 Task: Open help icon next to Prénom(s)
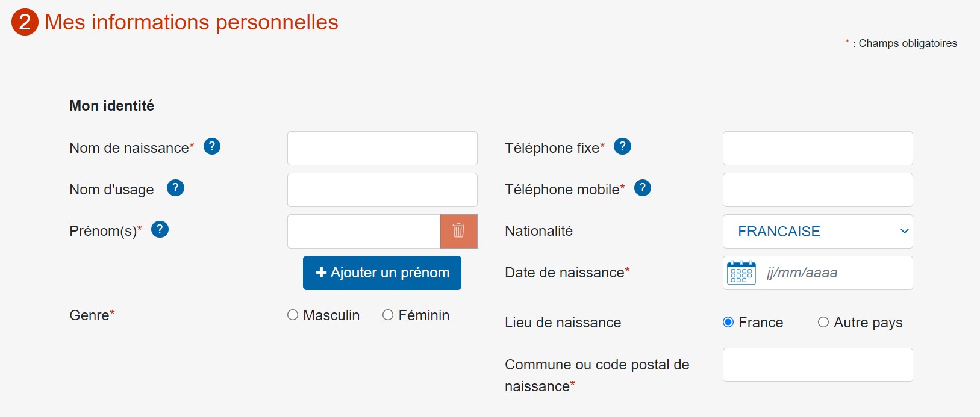[160, 229]
